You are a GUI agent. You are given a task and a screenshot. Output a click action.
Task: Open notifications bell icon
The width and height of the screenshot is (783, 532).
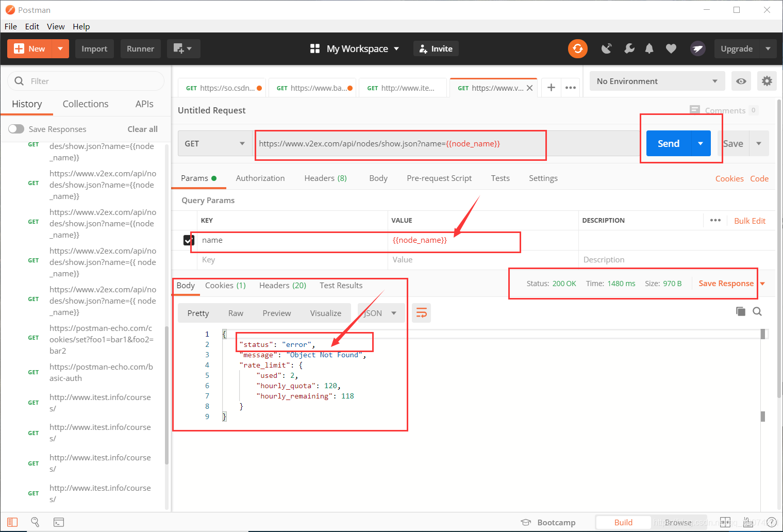pyautogui.click(x=649, y=48)
